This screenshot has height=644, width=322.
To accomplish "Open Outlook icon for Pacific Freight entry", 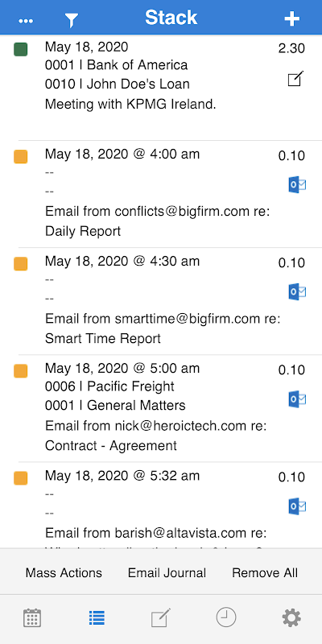I will tap(297, 399).
